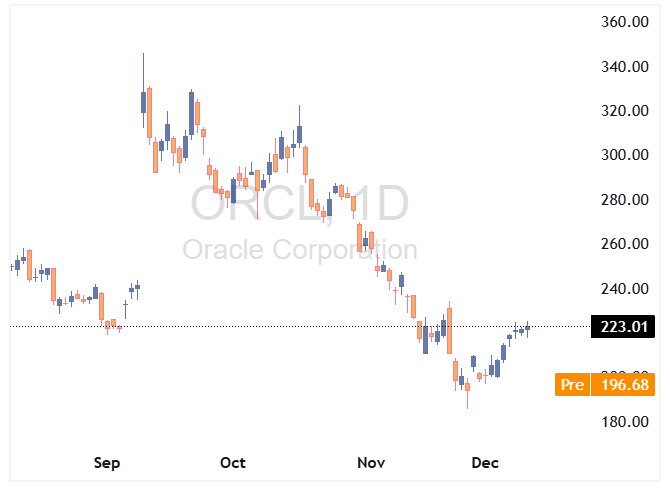
Task: Click the ORCL, 1D watermark symbol text
Action: (300, 204)
